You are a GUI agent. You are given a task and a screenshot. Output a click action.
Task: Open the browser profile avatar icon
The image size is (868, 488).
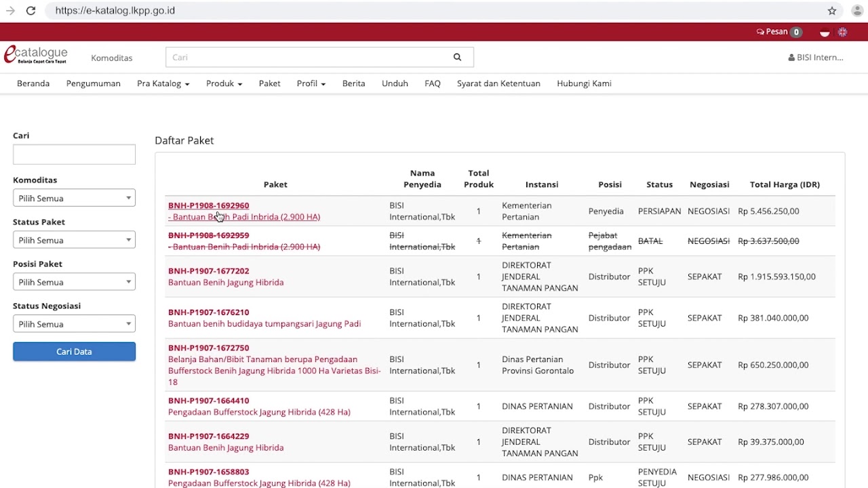pyautogui.click(x=856, y=11)
